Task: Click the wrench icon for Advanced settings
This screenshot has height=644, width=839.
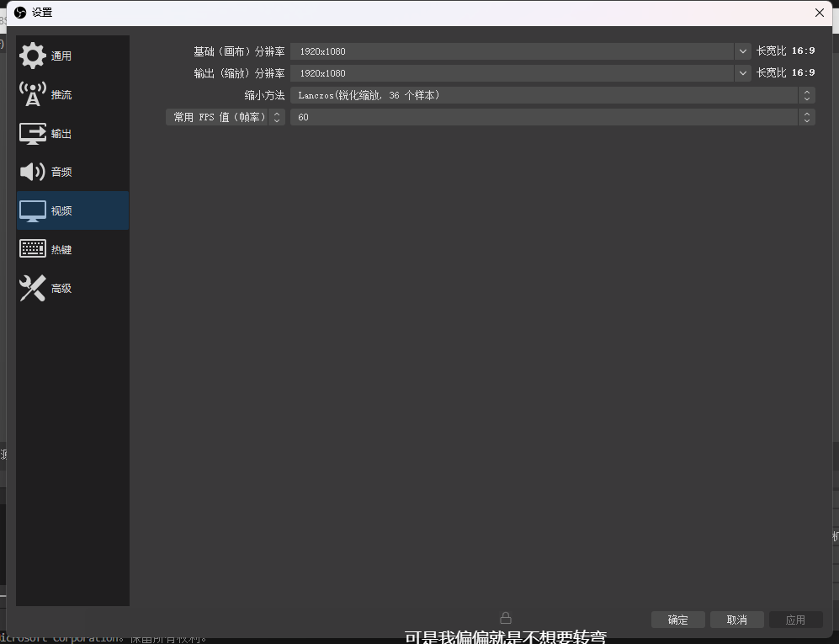Action: click(x=33, y=288)
